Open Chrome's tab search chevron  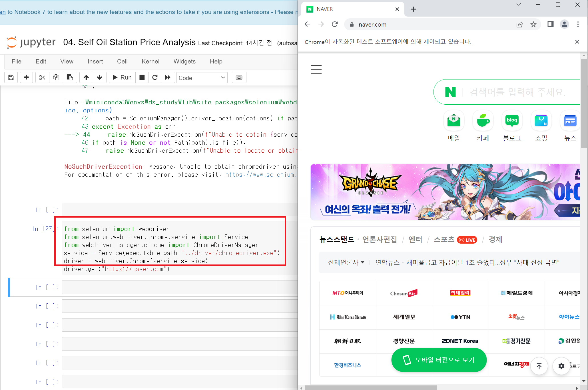[x=519, y=5]
